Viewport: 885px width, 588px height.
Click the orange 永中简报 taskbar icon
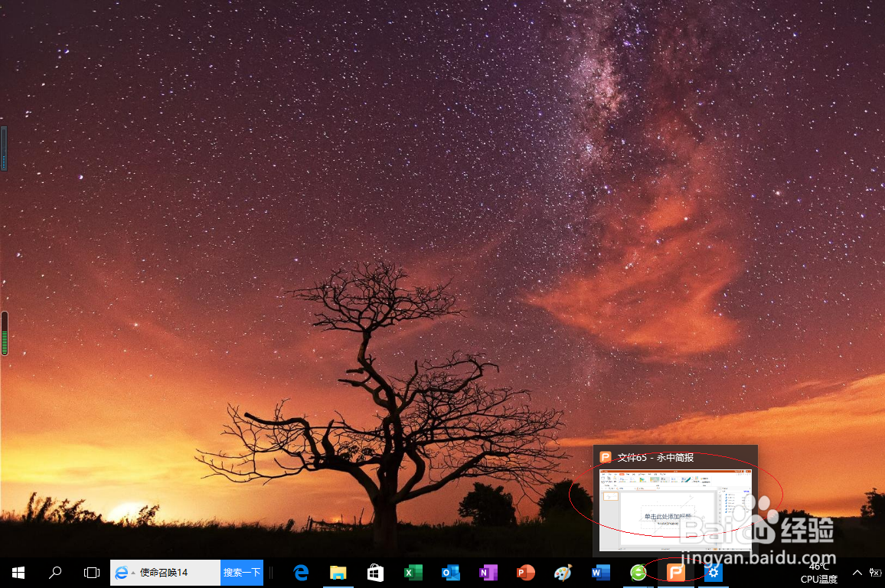point(675,573)
